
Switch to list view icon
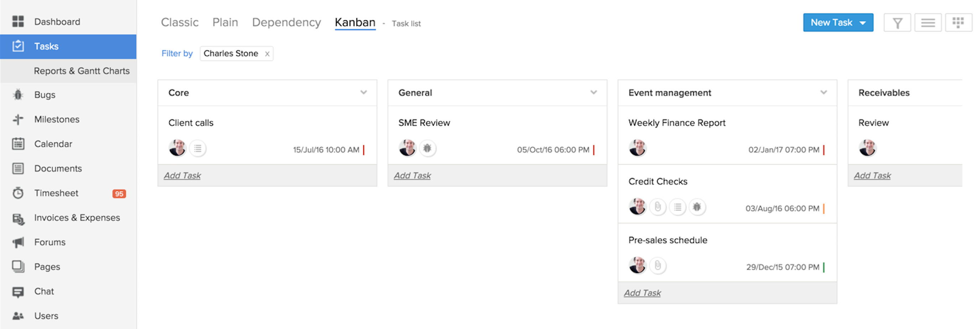pyautogui.click(x=928, y=23)
